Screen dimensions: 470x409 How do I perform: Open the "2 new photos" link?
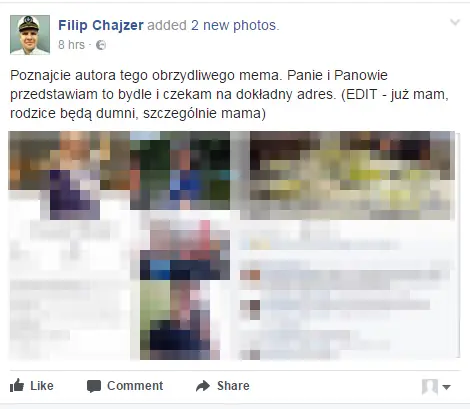234,25
